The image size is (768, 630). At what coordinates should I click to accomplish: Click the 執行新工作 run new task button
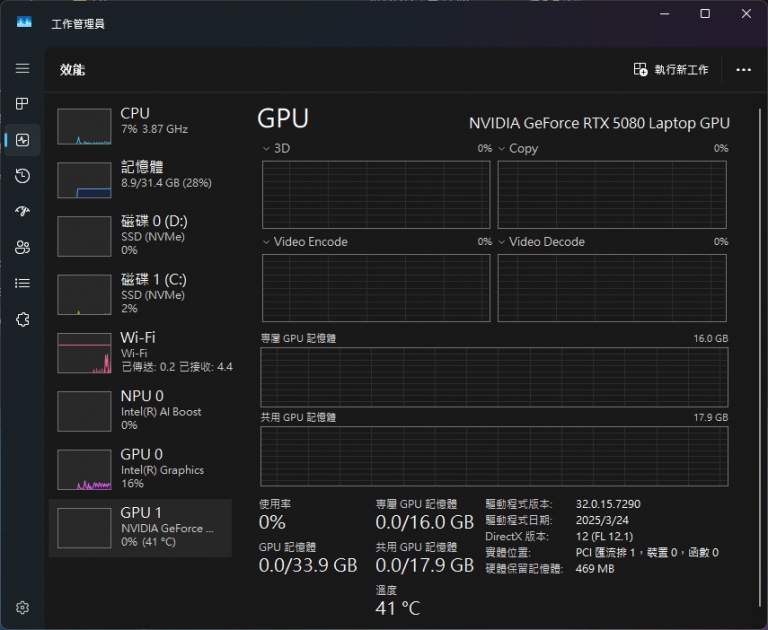(x=671, y=70)
